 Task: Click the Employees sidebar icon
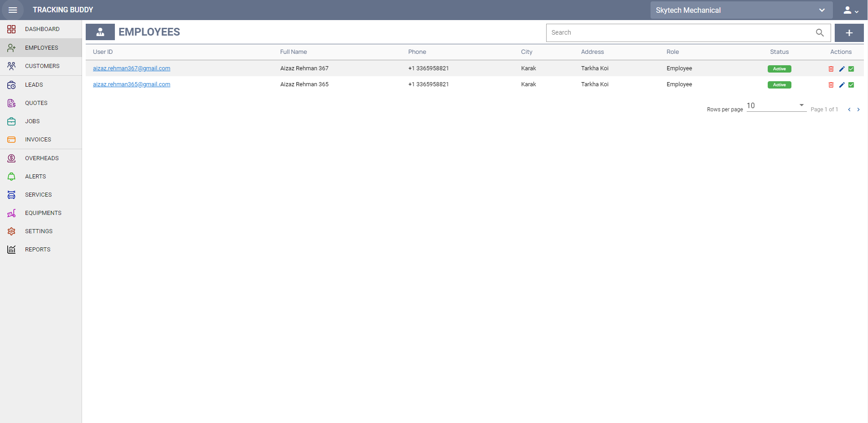point(11,48)
